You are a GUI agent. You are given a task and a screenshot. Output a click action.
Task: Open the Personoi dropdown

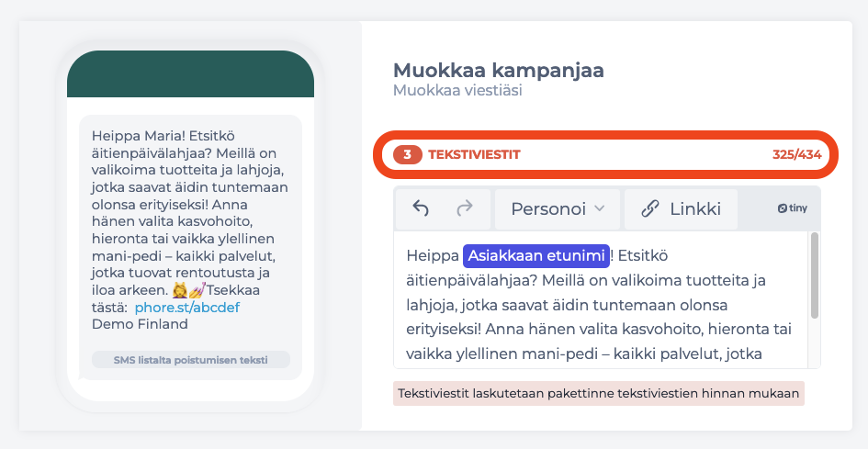558,208
